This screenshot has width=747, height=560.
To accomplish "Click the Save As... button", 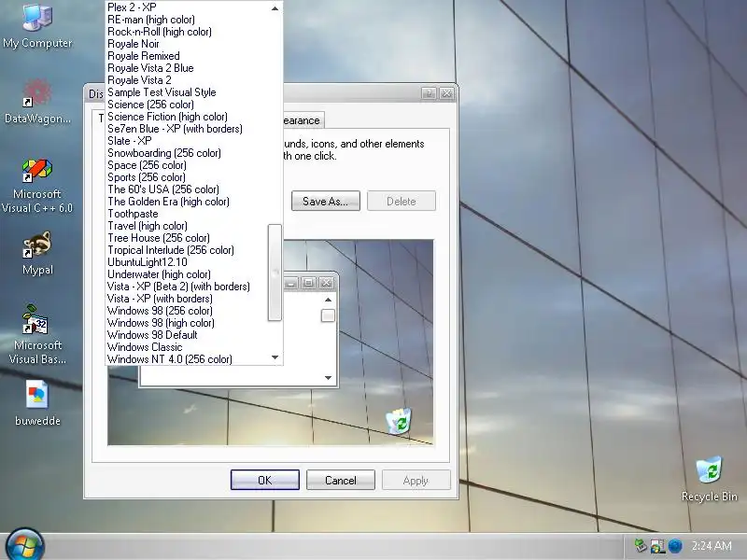I will pyautogui.click(x=325, y=201).
